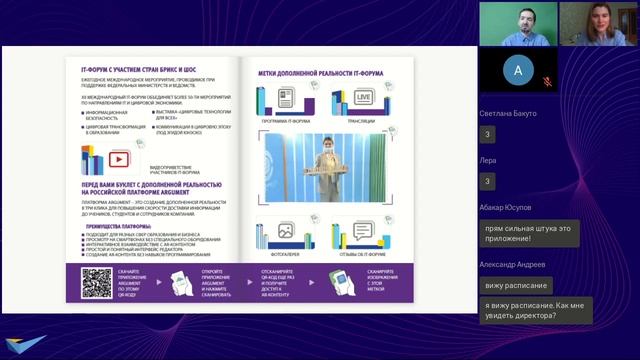Viewport: 640px width, 360px height.
Task: Select the chat message "вижу расписание"
Action: tap(516, 286)
